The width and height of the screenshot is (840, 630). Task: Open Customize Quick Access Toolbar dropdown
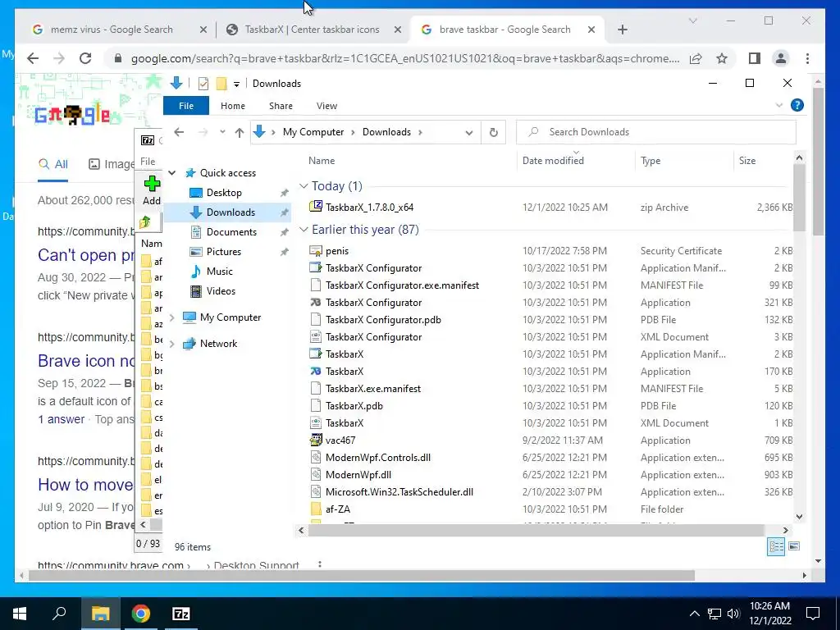pyautogui.click(x=236, y=84)
